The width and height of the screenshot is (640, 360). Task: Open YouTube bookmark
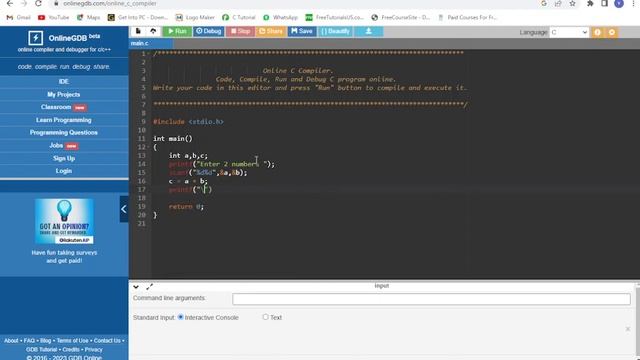53,18
